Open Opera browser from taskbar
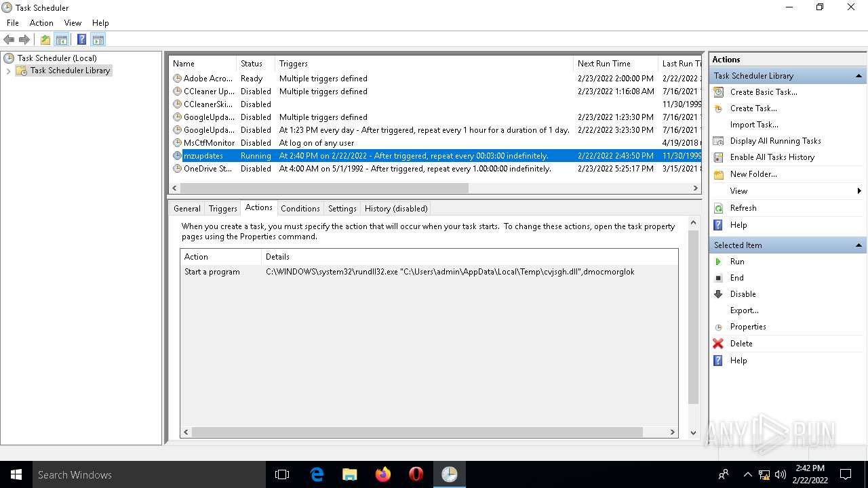This screenshot has height=488, width=868. coord(416,474)
